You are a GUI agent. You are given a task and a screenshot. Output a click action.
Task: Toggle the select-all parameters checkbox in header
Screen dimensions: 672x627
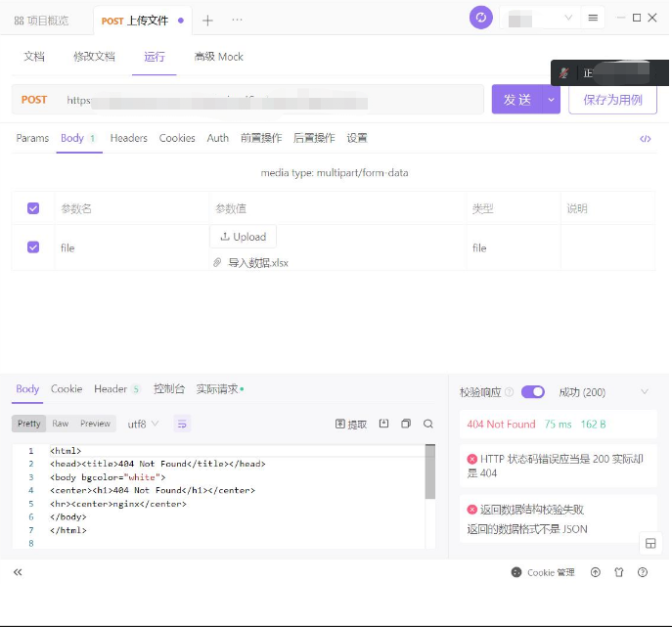(x=33, y=208)
